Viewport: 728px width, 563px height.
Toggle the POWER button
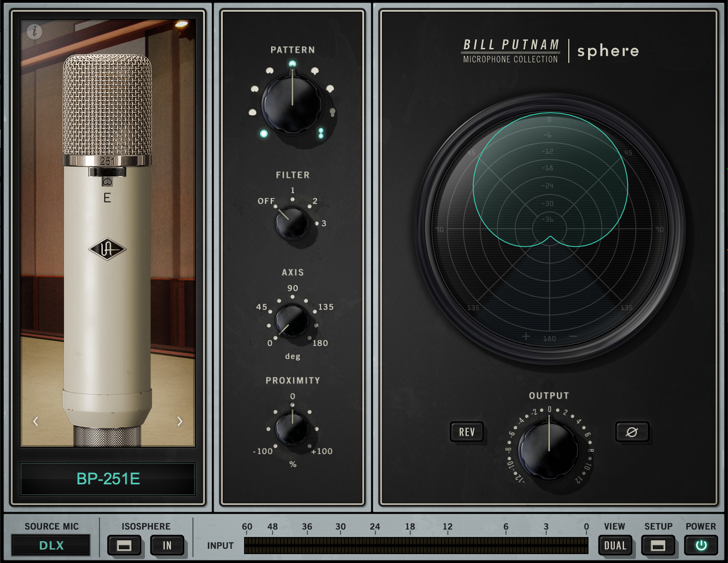point(701,546)
